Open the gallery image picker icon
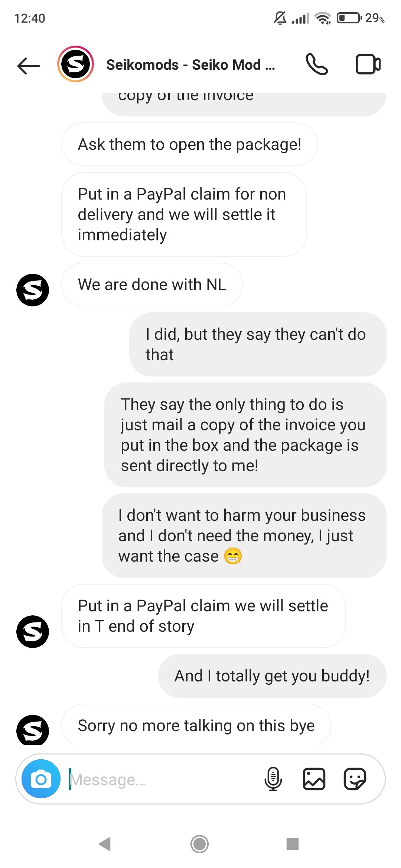401x868 pixels. click(314, 779)
